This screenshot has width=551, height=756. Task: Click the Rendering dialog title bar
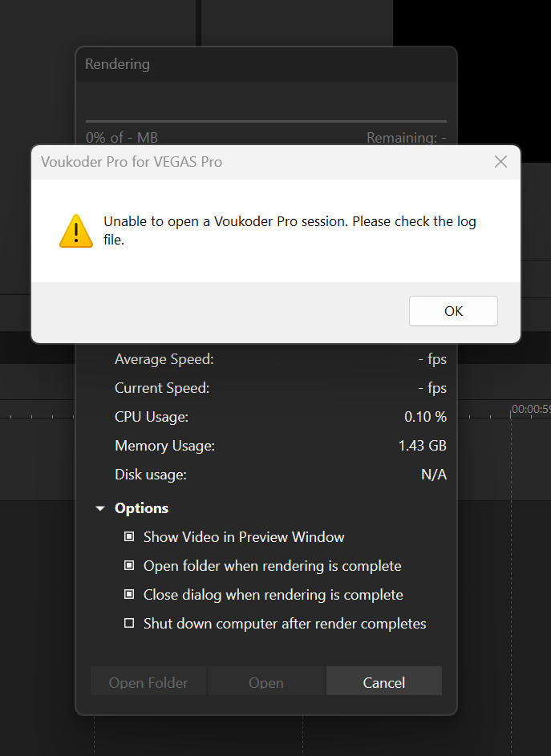pos(265,64)
